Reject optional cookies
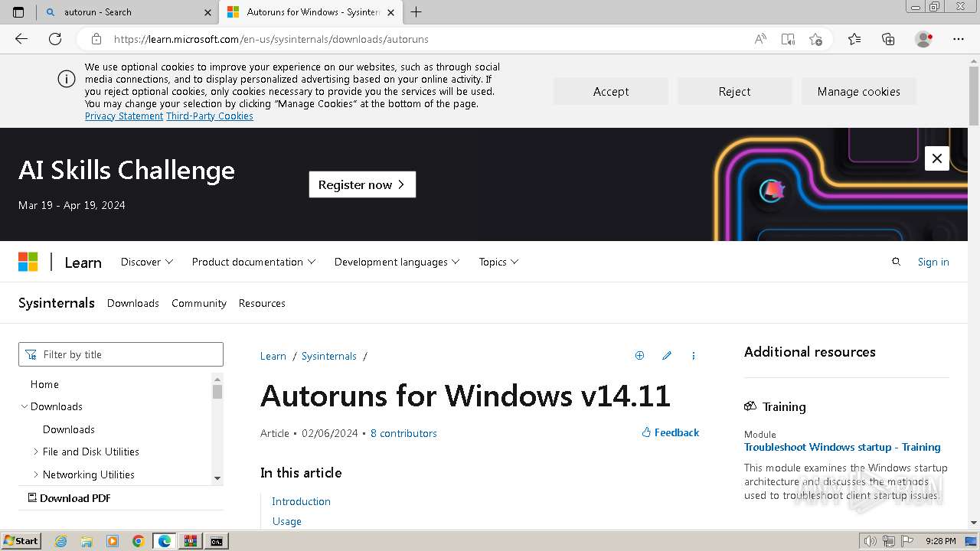Viewport: 980px width, 551px height. tap(734, 91)
